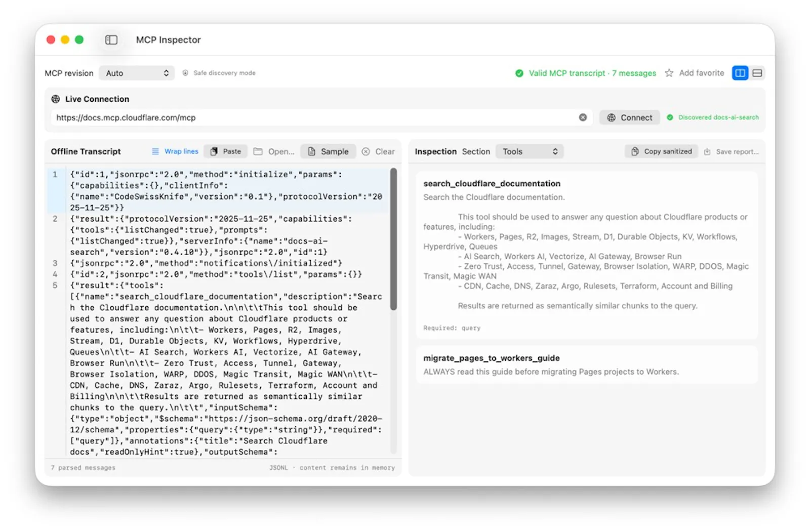Click the 'Required: query' label

[452, 329]
